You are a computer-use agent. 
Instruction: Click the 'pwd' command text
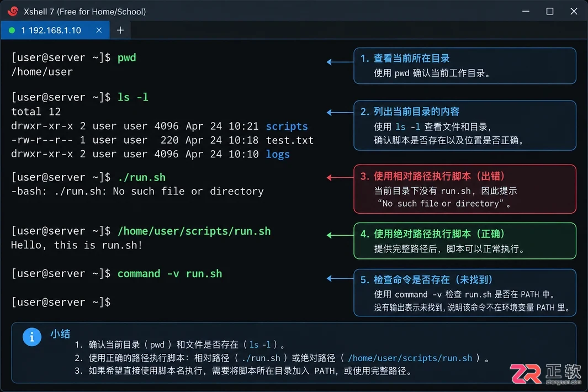pyautogui.click(x=127, y=58)
